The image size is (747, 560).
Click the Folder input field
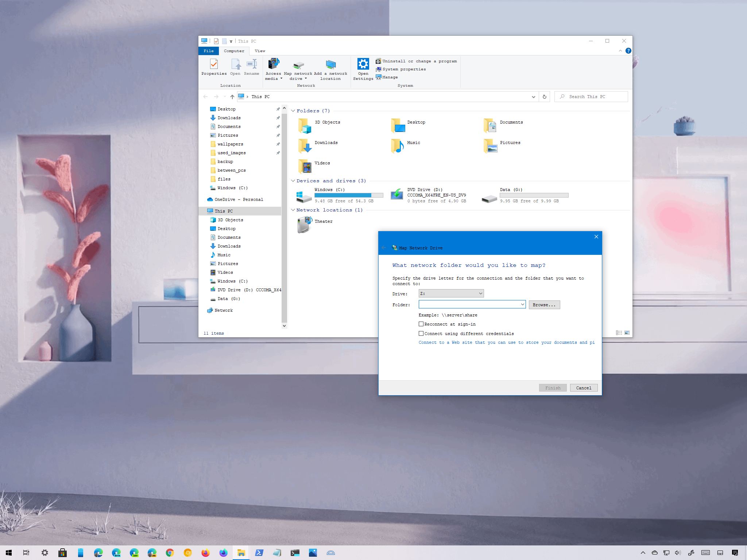pos(470,305)
